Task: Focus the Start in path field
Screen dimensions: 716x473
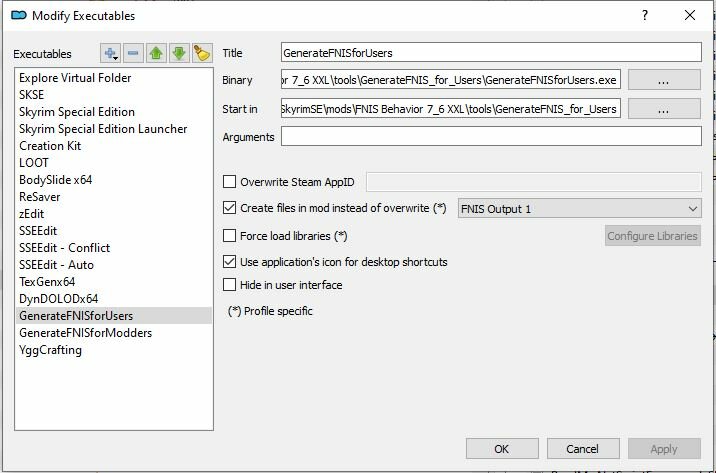Action: coord(451,109)
